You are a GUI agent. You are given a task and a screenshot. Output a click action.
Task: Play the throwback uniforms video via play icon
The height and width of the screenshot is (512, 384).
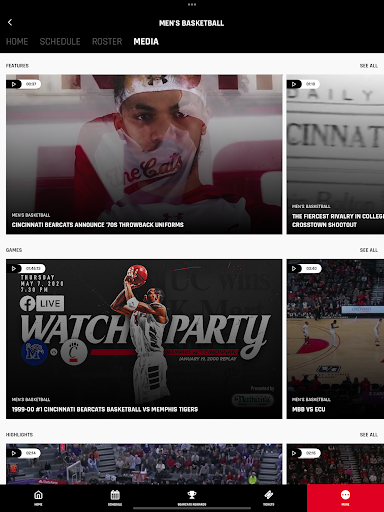tap(14, 84)
